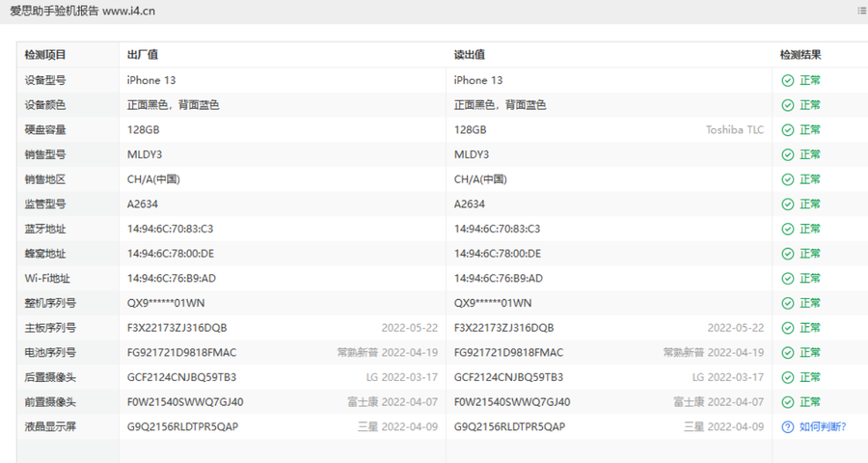Click read value CH/A(中国) region

480,179
